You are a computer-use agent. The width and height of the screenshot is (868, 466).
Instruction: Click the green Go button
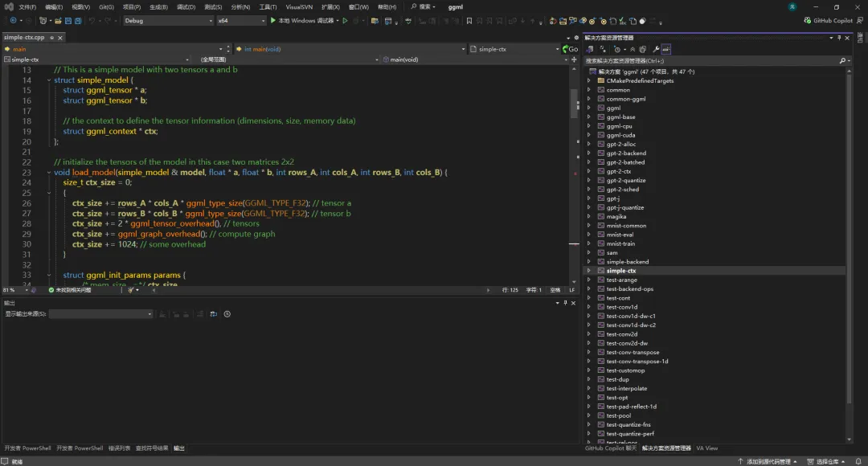[570, 49]
